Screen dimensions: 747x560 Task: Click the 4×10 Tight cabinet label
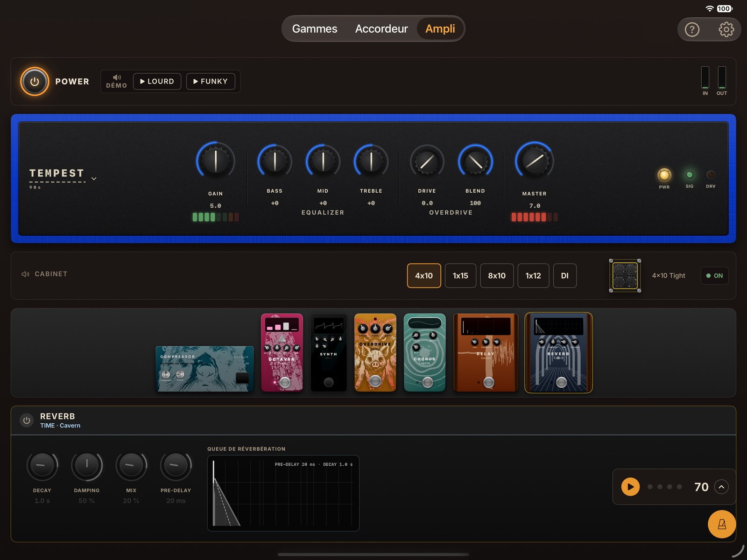(x=669, y=276)
